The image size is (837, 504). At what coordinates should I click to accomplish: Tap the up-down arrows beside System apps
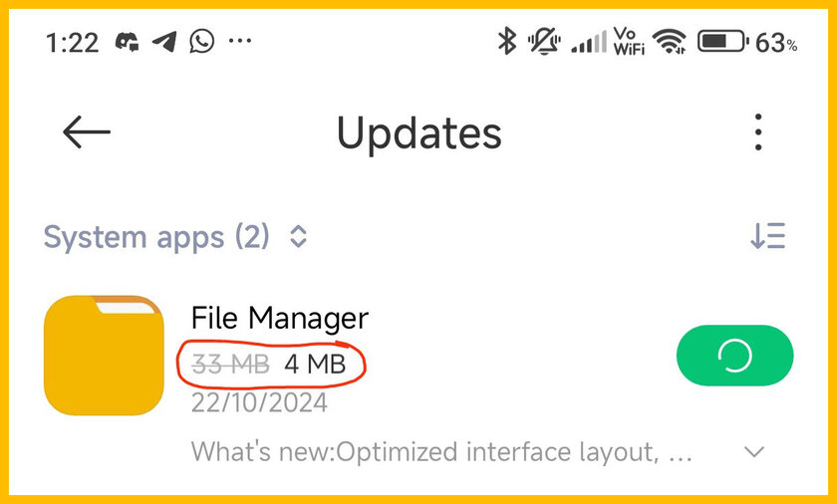pyautogui.click(x=298, y=236)
